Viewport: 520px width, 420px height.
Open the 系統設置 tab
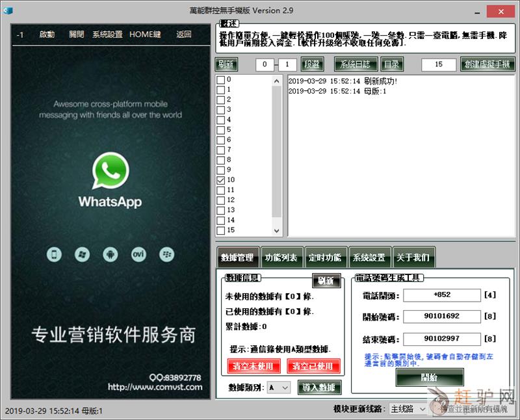click(369, 257)
